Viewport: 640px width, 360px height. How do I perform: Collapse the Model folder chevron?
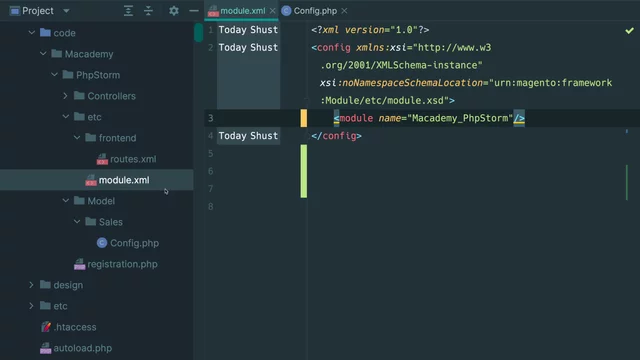coord(65,201)
